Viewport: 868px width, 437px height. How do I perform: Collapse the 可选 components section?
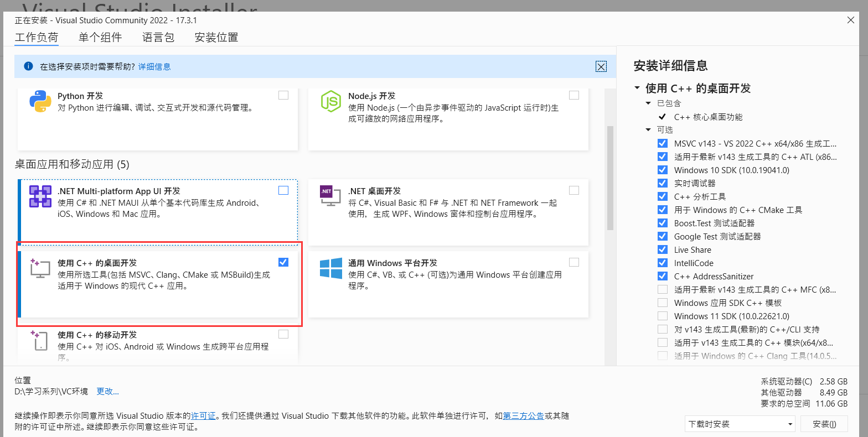click(x=648, y=130)
